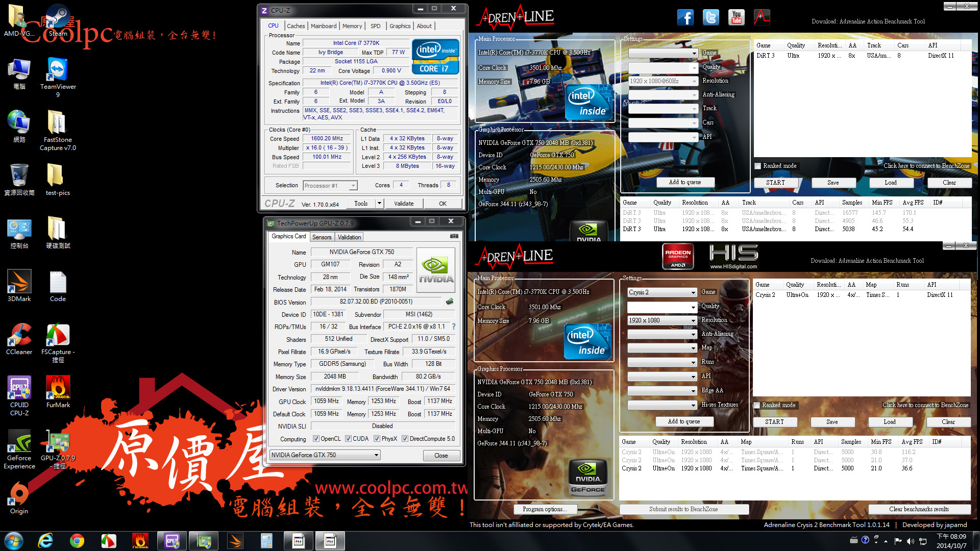This screenshot has height=551, width=980.
Task: Open Edge AA dropdown in Crysis 2 window
Action: coord(662,391)
